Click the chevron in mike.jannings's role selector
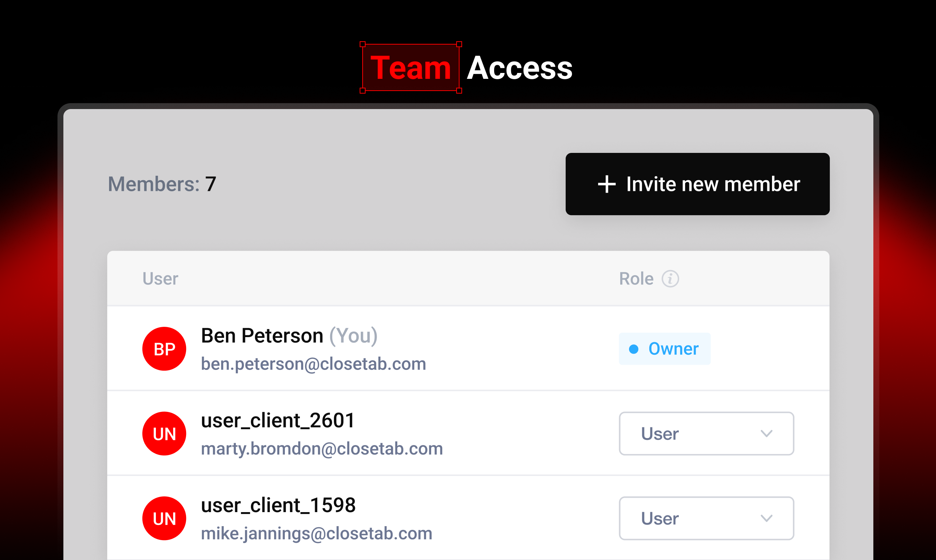Viewport: 936px width, 560px height. point(766,518)
